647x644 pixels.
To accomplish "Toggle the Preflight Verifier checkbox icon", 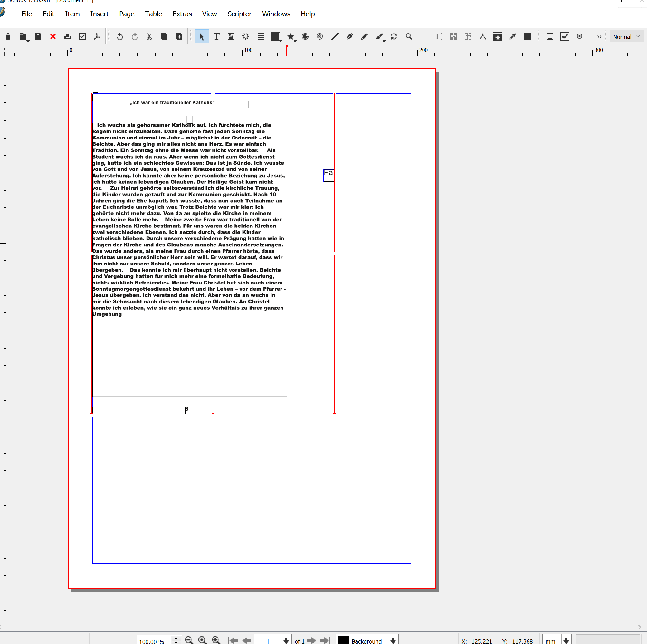I will [82, 36].
